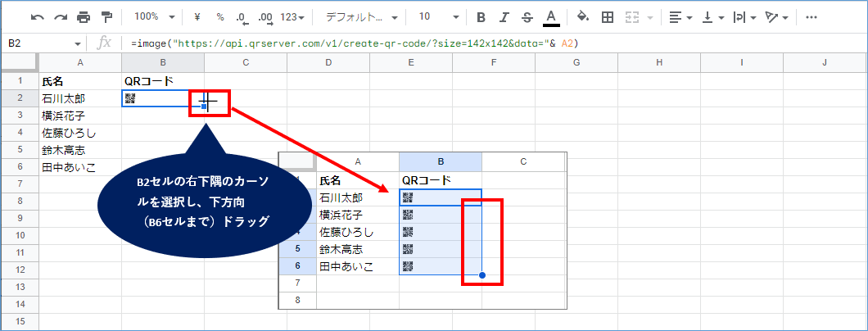
Task: Open horizontal align dropdown
Action: coord(680,17)
